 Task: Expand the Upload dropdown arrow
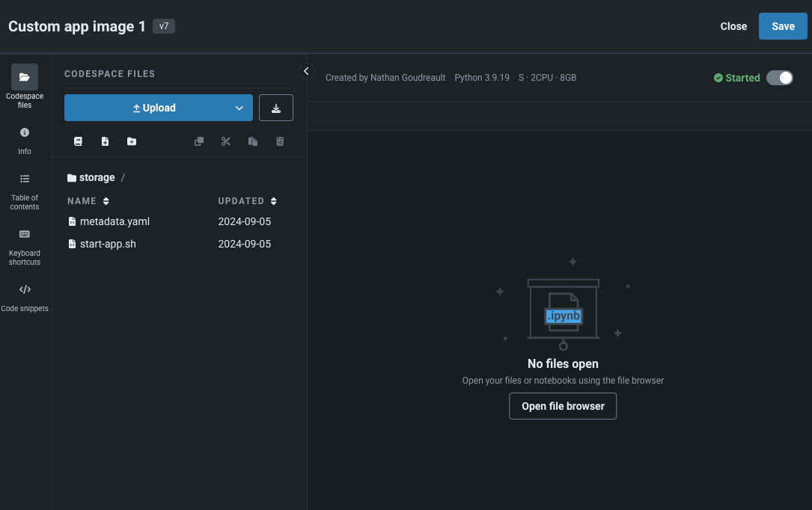pos(239,108)
